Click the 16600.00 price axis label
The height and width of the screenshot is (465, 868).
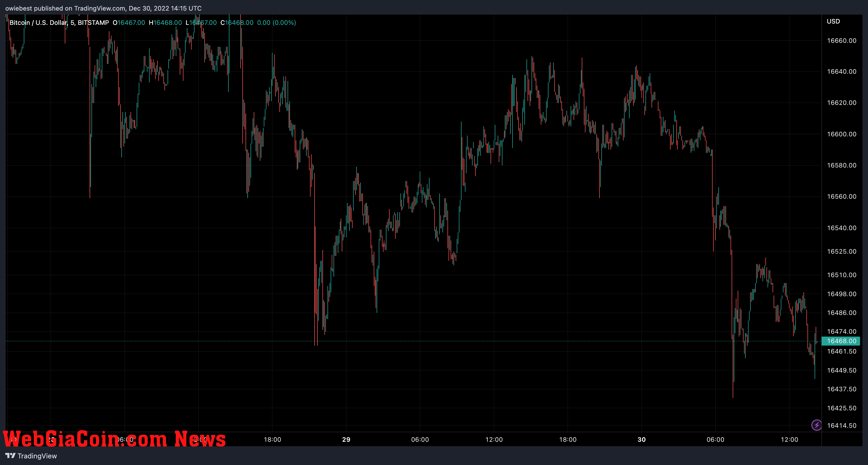841,134
